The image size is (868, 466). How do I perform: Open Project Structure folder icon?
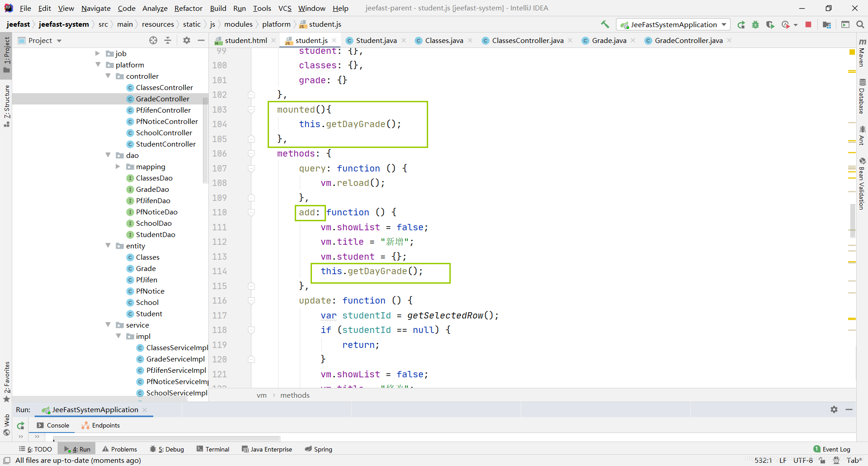827,25
